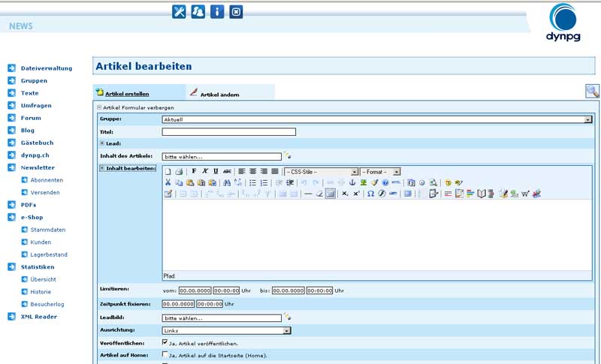Image resolution: width=601 pixels, height=364 pixels.
Task: Apply underline formatting in editor
Action: [216, 171]
